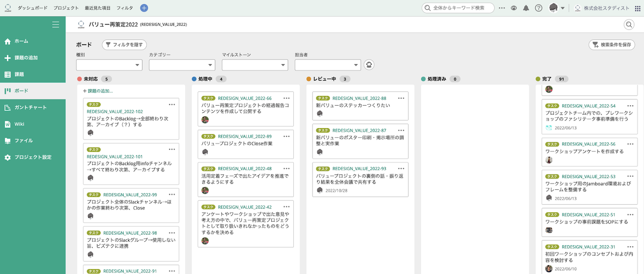Open ellipsis menu on card REDESIGN_VALUE_2022-93

[401, 168]
